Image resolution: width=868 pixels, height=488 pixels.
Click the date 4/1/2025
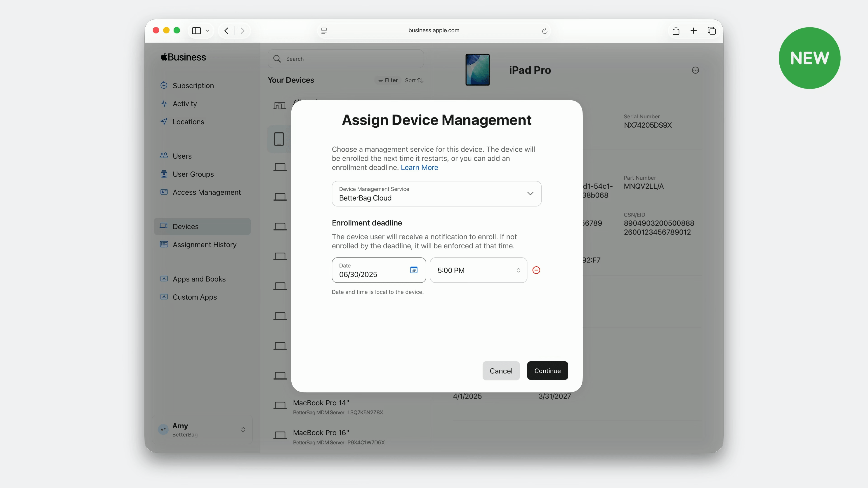click(467, 396)
